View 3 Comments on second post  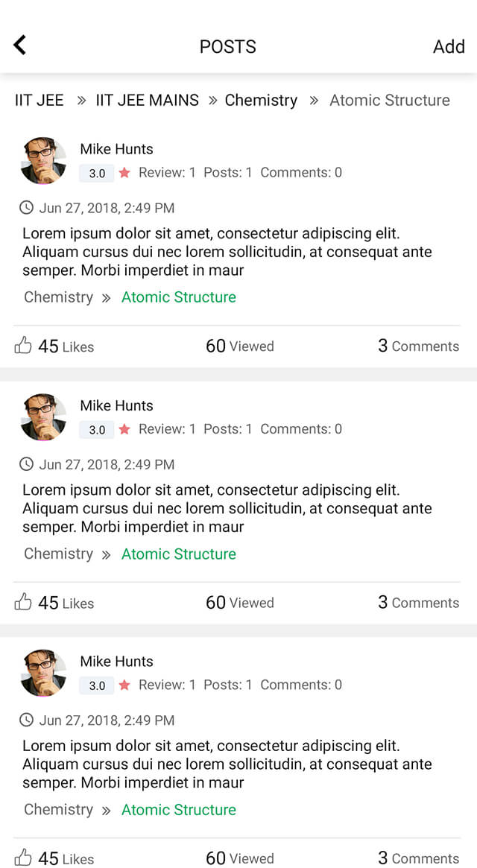point(419,602)
